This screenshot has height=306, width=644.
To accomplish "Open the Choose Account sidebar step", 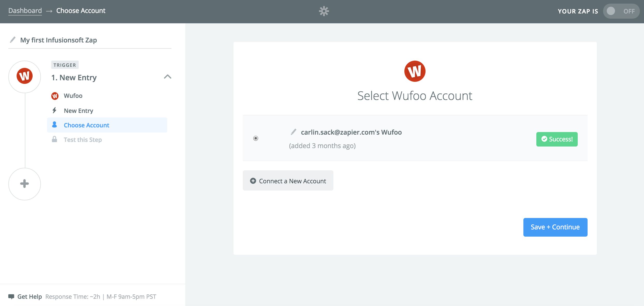I will tap(86, 125).
